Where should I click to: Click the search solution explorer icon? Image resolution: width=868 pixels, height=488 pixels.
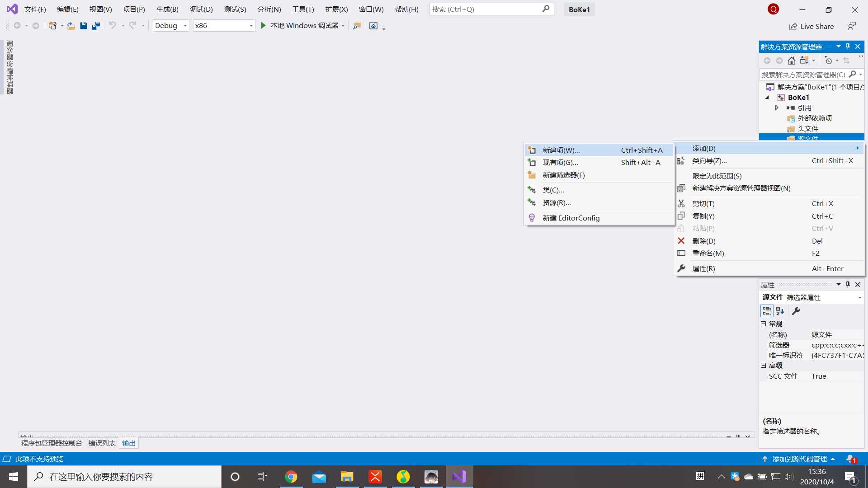[x=854, y=74]
